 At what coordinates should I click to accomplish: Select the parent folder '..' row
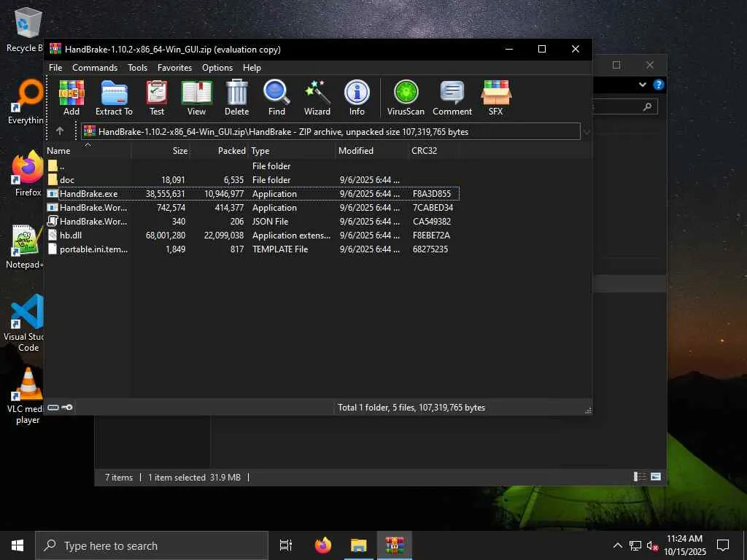(252, 166)
